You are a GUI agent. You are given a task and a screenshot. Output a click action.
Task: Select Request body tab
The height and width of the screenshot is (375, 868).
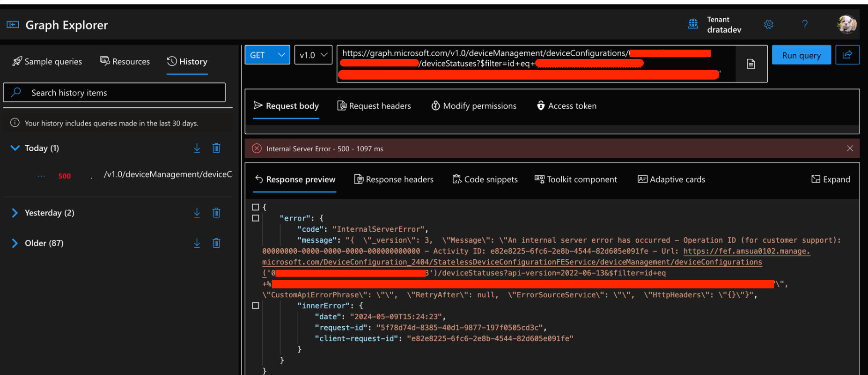tap(286, 106)
